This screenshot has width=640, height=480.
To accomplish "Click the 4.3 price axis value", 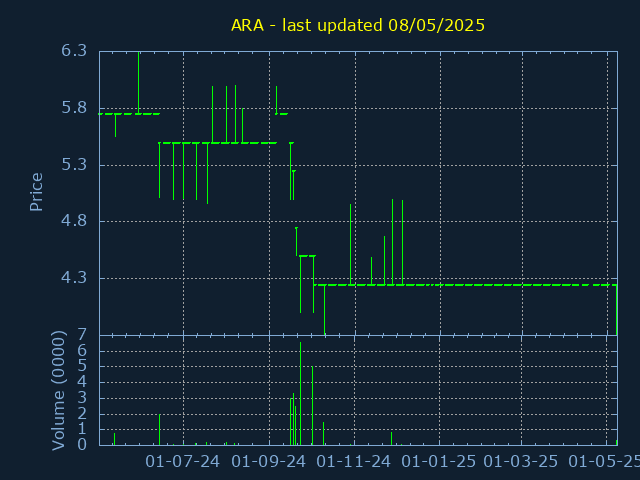I will coord(74,278).
